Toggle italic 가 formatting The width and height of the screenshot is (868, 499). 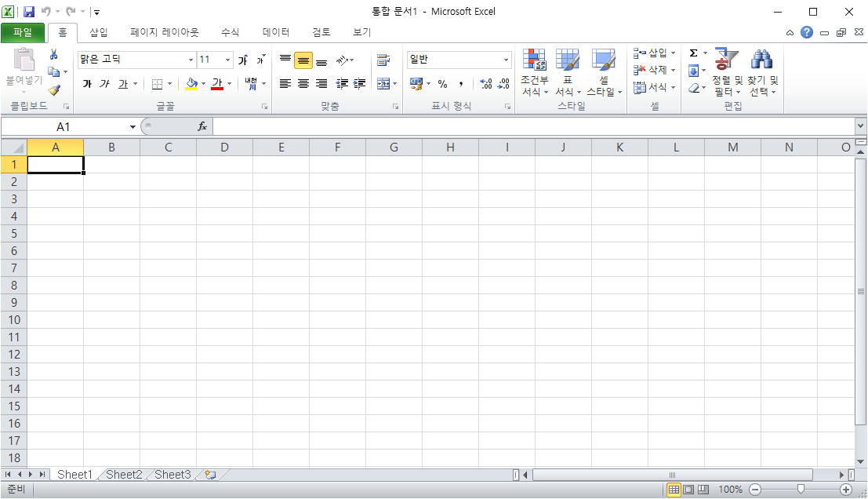tap(104, 84)
